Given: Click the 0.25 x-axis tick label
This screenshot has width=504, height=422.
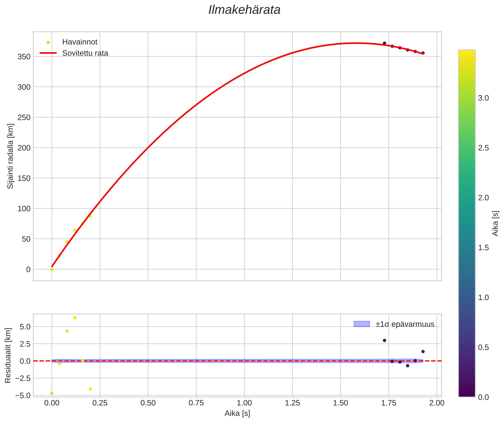Looking at the screenshot, I should 100,403.
